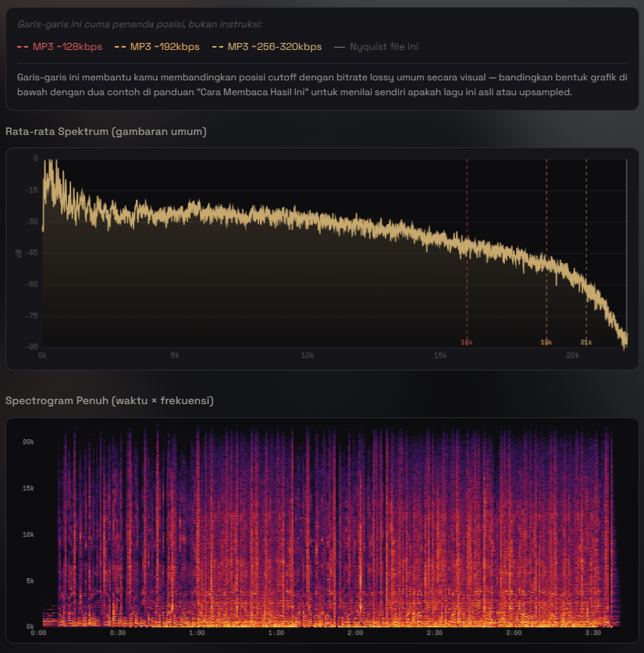Image resolution: width=644 pixels, height=653 pixels.
Task: Click the 5k label on spectrogram y-axis
Action: pyautogui.click(x=30, y=581)
